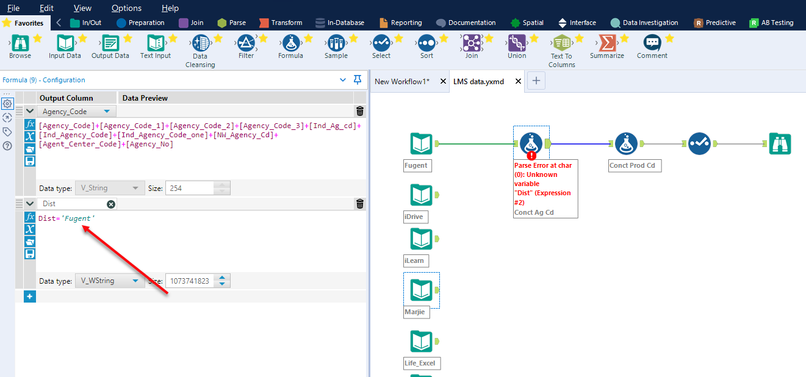
Task: Pick the Join tool icon in toolbar
Action: click(x=471, y=43)
